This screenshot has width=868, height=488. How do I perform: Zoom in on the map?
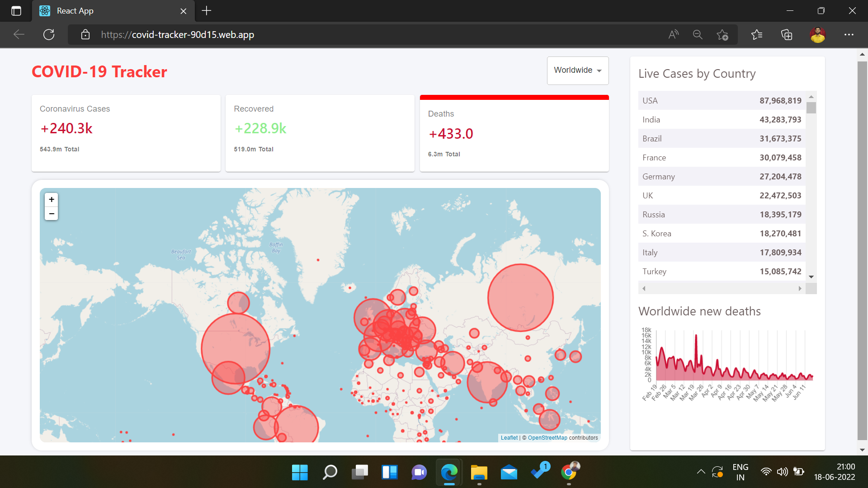(x=52, y=199)
